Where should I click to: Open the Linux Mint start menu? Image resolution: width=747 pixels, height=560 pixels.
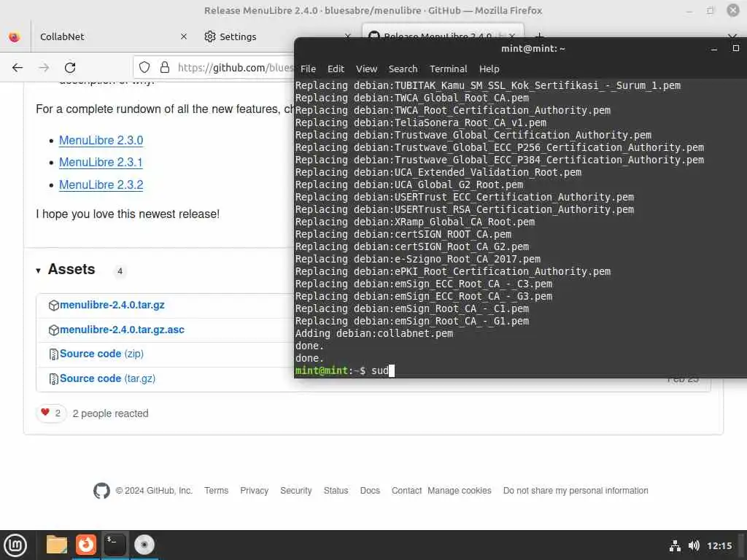pos(15,545)
